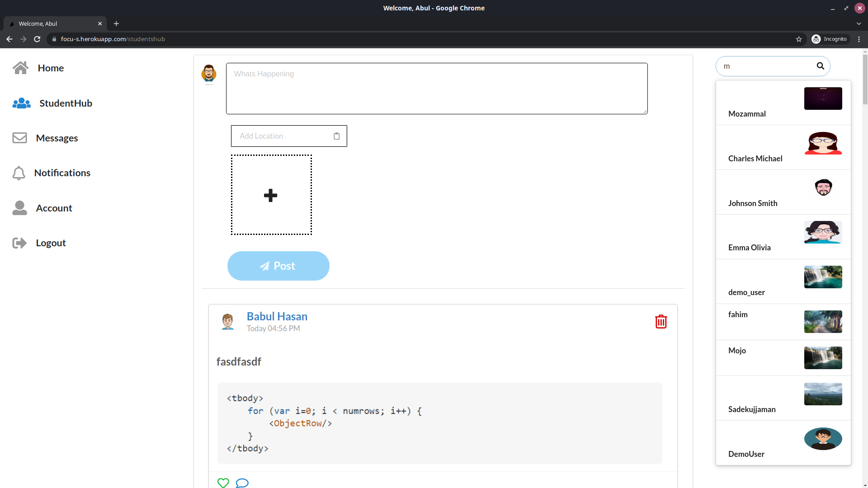Open comments via speech bubble icon
Viewport: 868px width, 488px height.
click(242, 483)
